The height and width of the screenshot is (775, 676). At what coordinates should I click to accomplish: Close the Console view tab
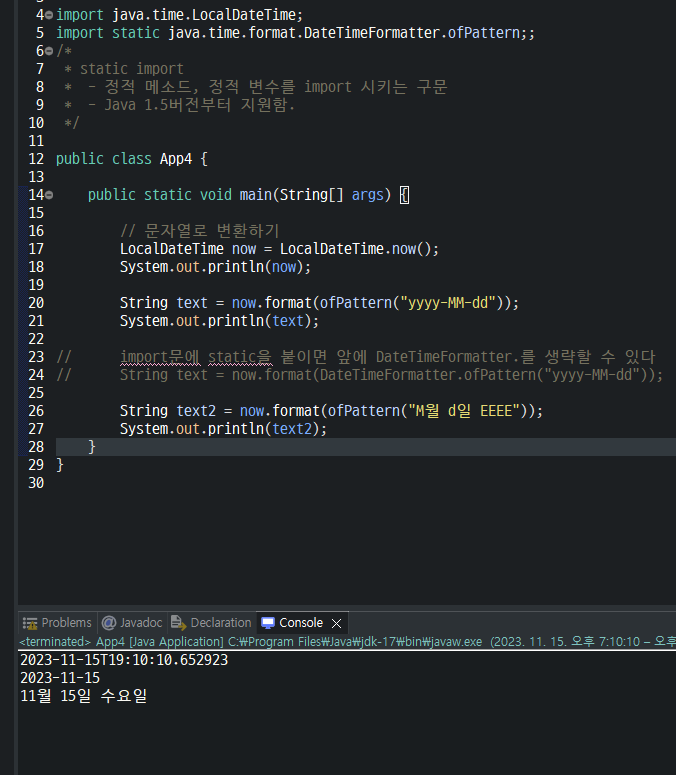(337, 623)
